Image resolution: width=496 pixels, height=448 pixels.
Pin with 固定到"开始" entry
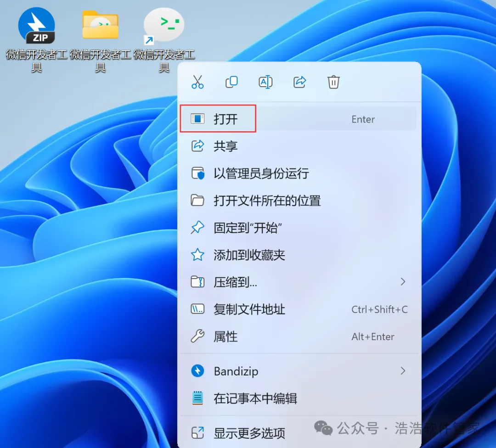pyautogui.click(x=299, y=228)
